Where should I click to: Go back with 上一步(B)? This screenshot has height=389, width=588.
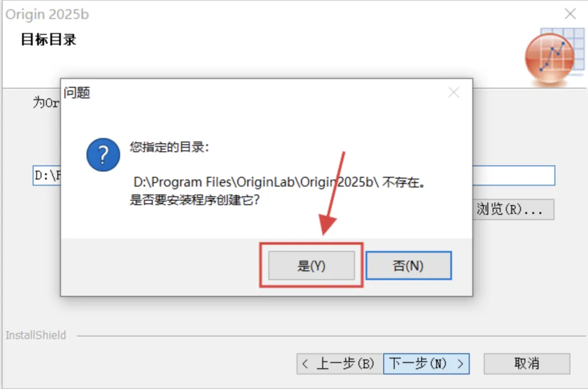339,363
